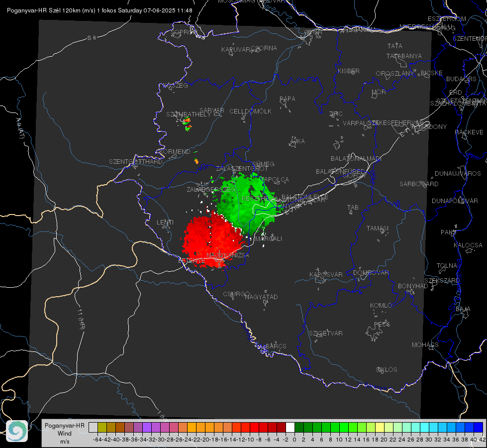Click the SZIGETVAR city label
The width and height of the screenshot is (487, 448).
(326, 334)
